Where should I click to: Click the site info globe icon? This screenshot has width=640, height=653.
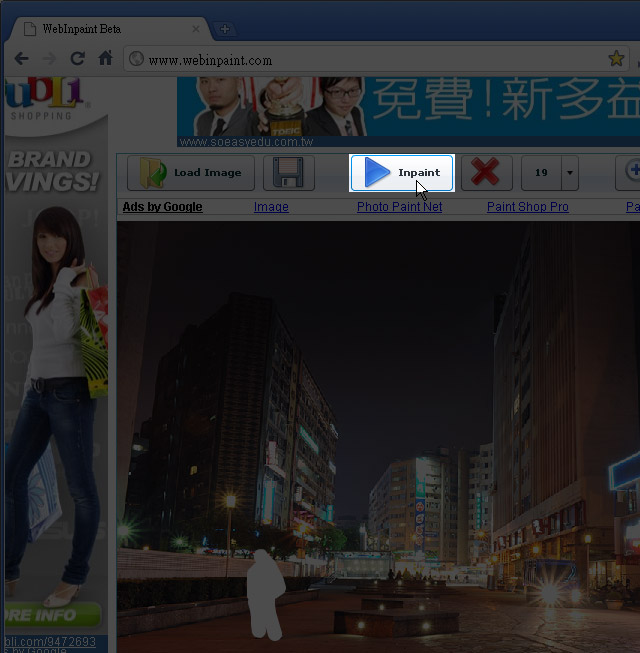[x=136, y=59]
